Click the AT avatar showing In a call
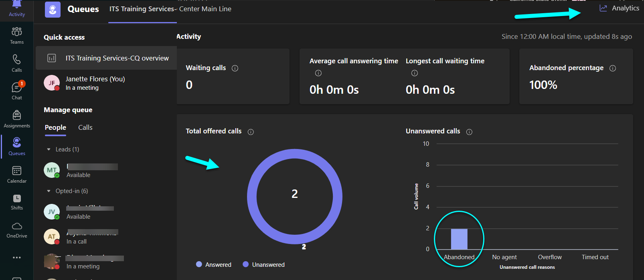Screen dimensions: 644x280 click(52, 237)
